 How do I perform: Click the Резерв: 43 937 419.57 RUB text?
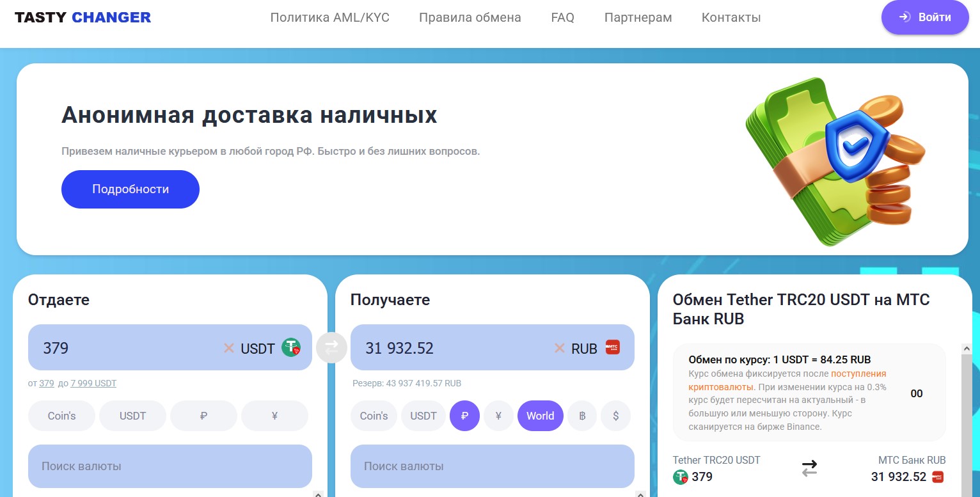tap(407, 383)
